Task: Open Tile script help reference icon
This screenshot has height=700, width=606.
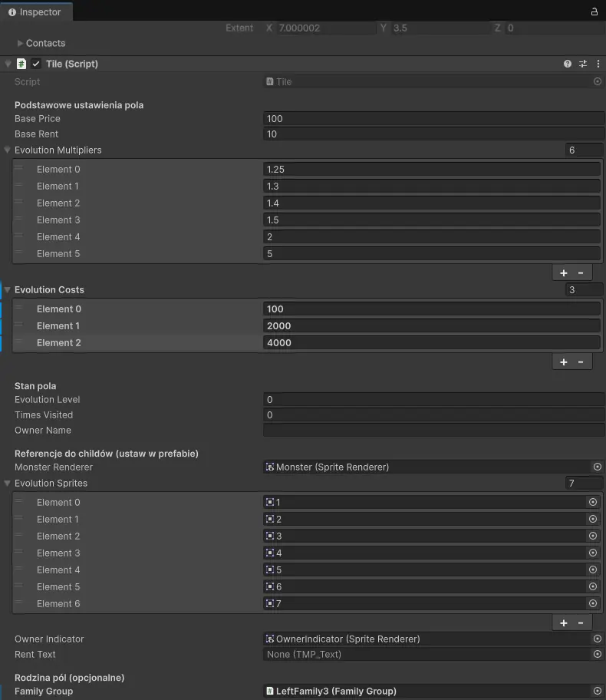Action: click(567, 64)
